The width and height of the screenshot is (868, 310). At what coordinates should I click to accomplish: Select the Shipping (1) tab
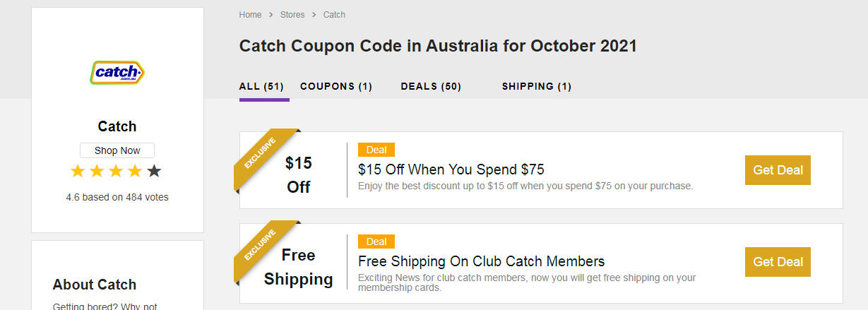[537, 86]
